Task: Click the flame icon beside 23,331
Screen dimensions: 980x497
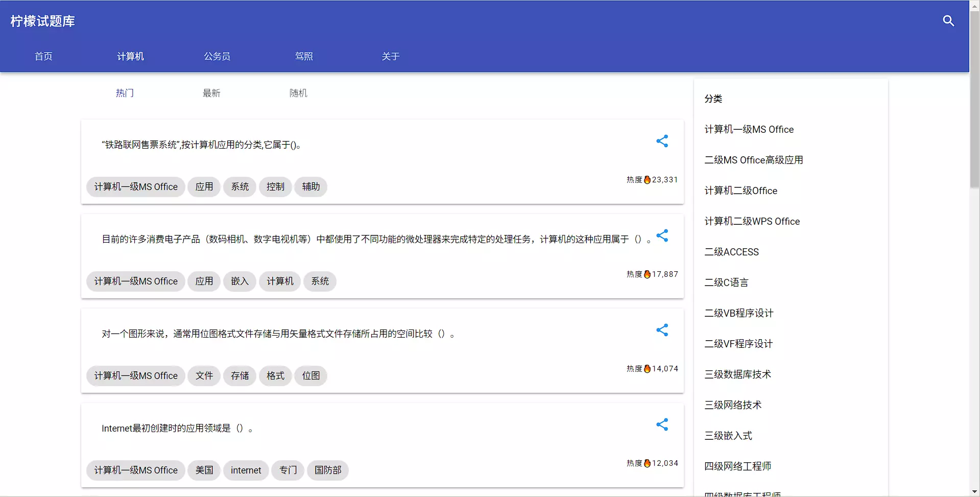Action: pyautogui.click(x=647, y=180)
